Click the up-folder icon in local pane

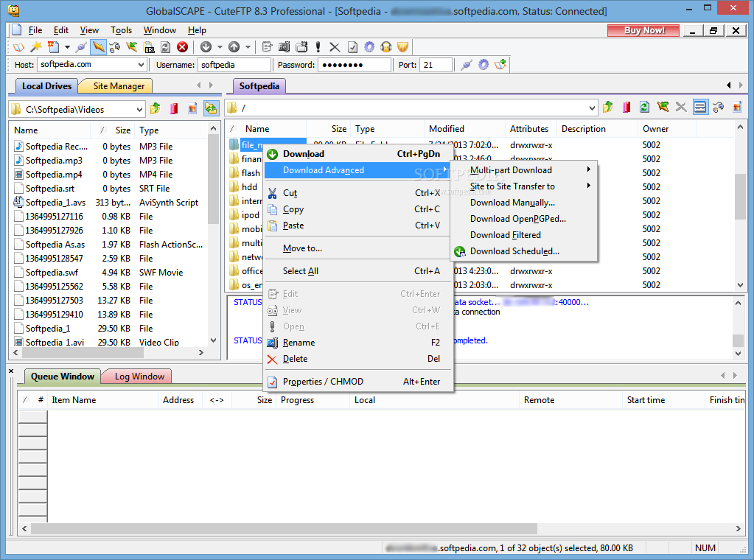(156, 109)
